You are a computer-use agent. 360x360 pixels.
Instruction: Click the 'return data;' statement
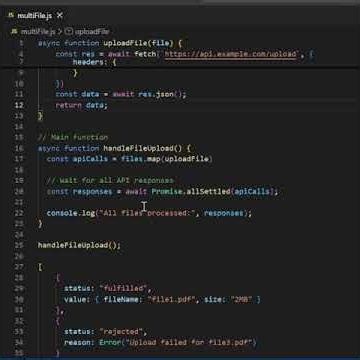82,105
